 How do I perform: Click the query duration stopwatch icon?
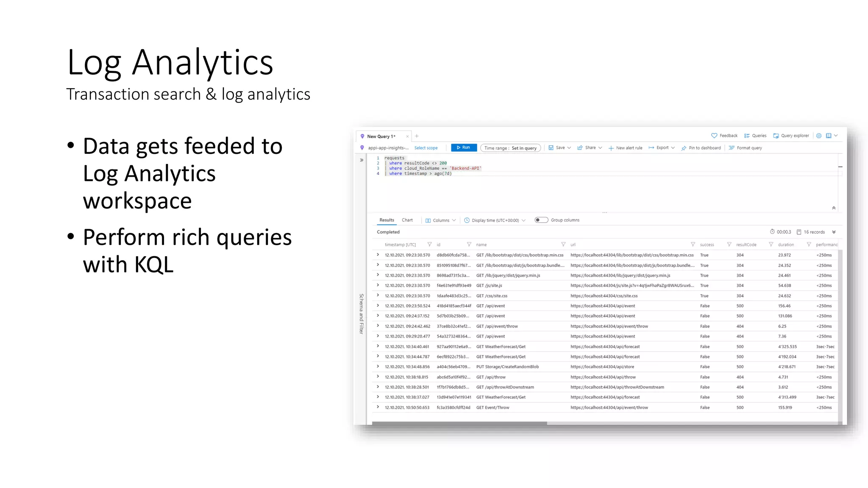click(x=772, y=232)
